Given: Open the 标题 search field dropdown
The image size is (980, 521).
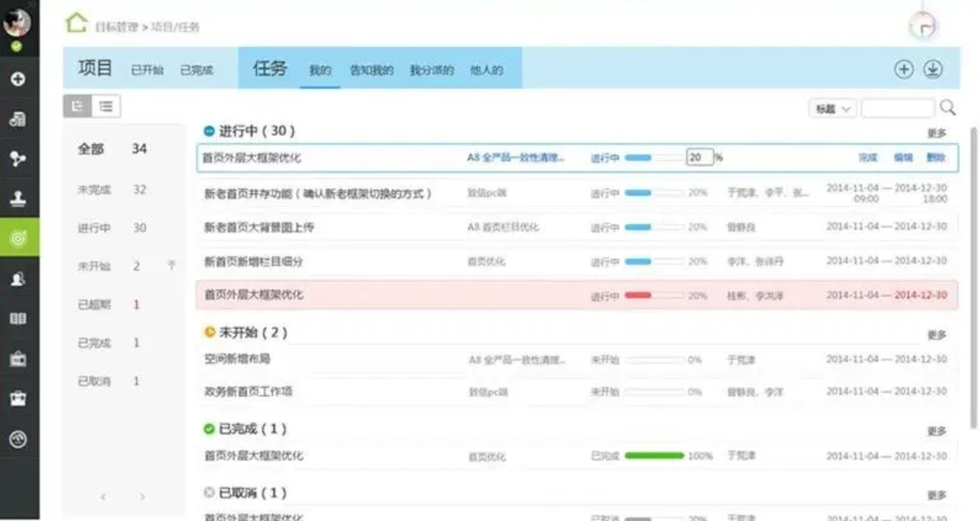Looking at the screenshot, I should [832, 109].
